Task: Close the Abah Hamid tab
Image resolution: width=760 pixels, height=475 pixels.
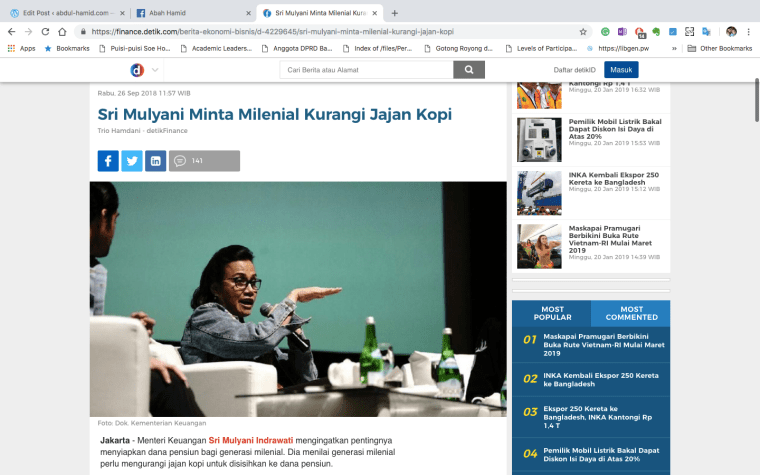Action: (x=248, y=13)
